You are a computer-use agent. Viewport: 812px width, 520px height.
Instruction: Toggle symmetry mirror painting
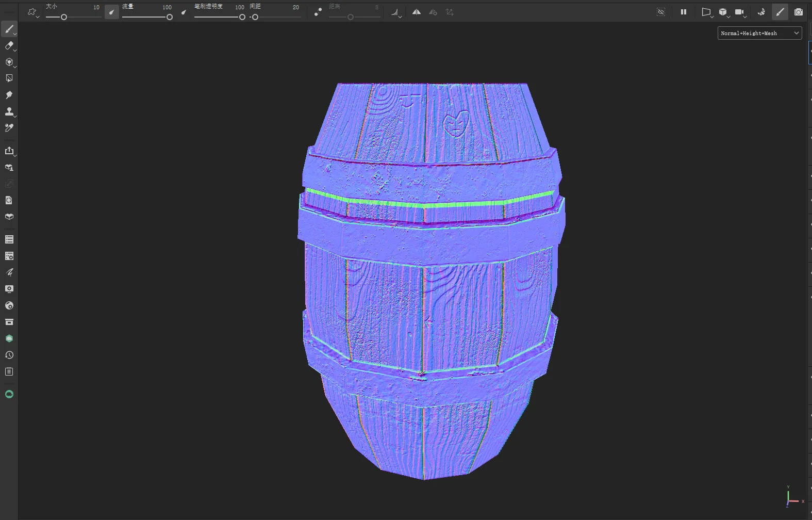point(416,12)
